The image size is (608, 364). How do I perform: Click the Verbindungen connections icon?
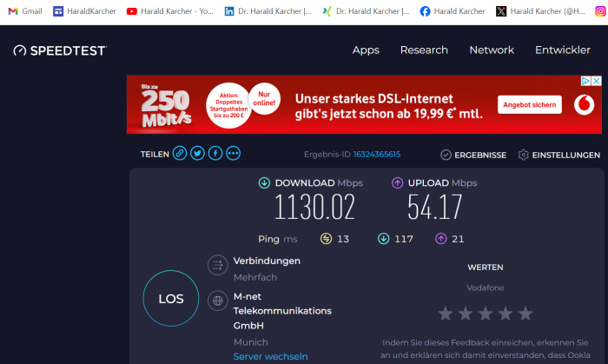coord(217,266)
